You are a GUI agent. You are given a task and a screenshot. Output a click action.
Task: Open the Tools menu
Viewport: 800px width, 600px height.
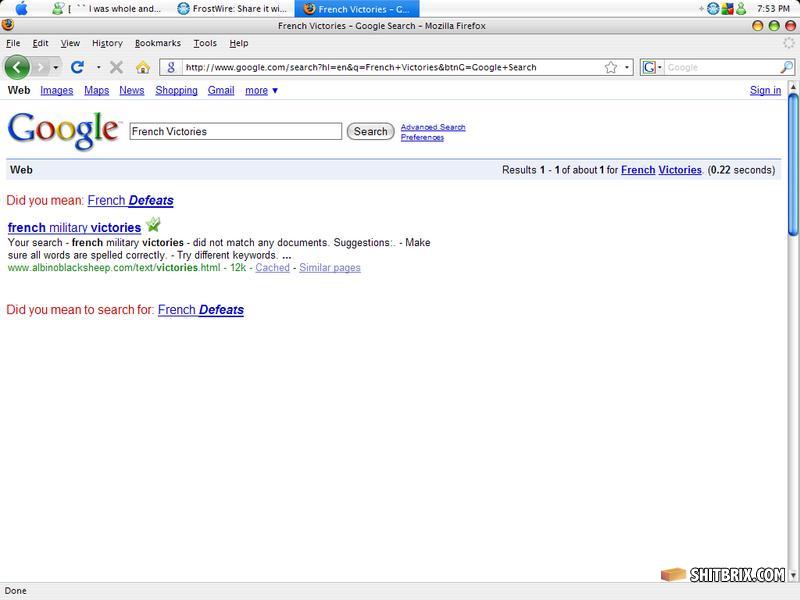[x=205, y=43]
